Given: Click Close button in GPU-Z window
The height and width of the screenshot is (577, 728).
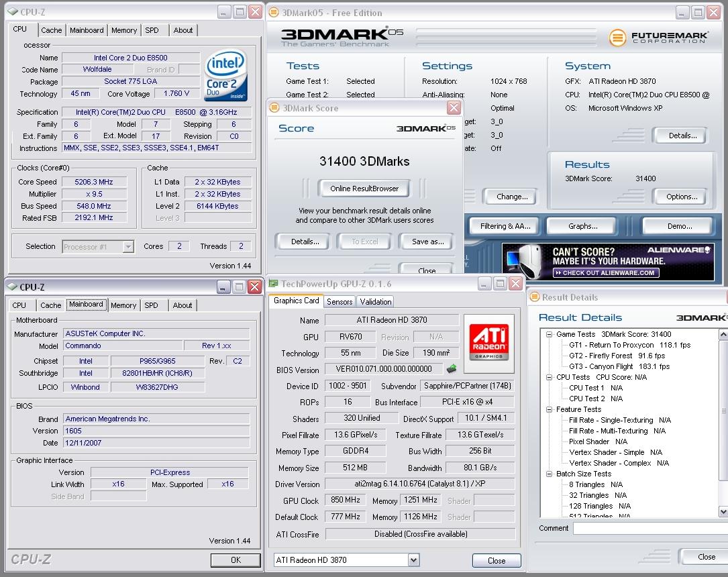Looking at the screenshot, I should 497,561.
